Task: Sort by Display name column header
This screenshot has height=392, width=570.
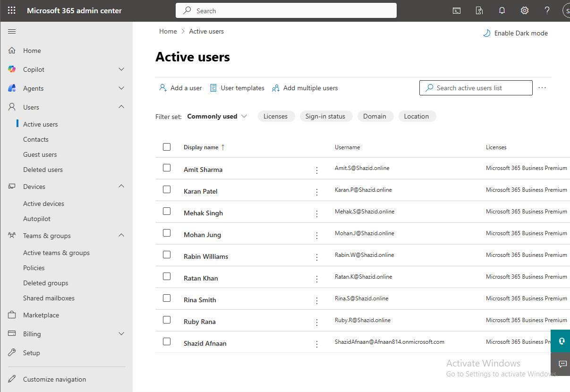Action: click(204, 147)
